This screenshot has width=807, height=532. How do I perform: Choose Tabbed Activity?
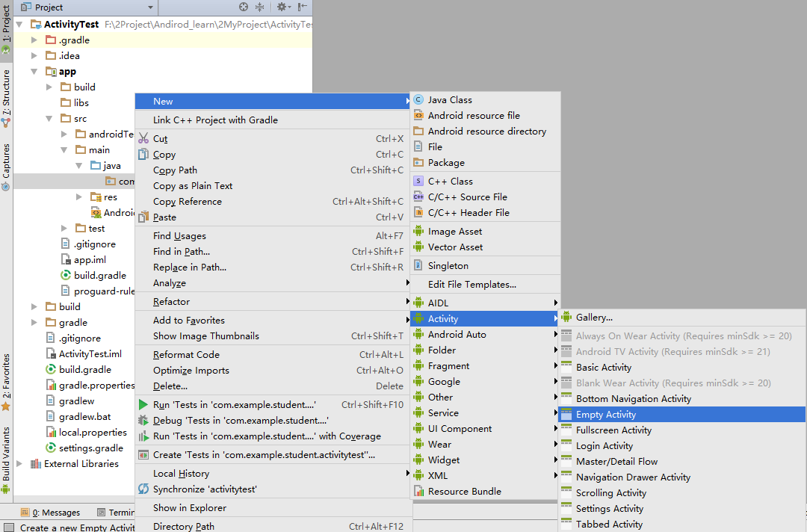682,525
